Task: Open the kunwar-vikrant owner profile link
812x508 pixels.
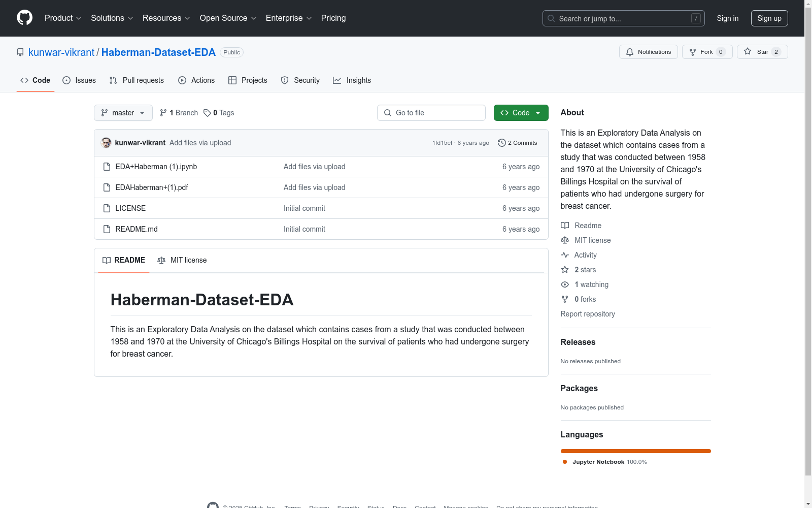Action: point(61,52)
